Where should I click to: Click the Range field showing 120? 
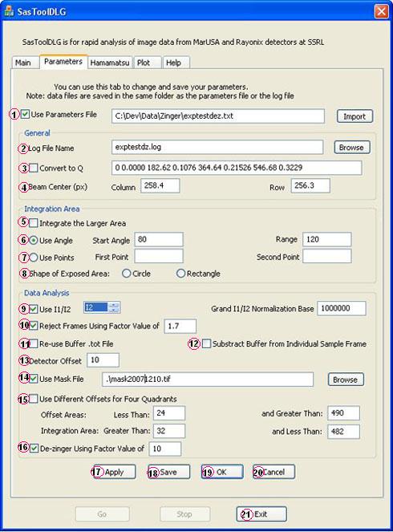click(327, 240)
